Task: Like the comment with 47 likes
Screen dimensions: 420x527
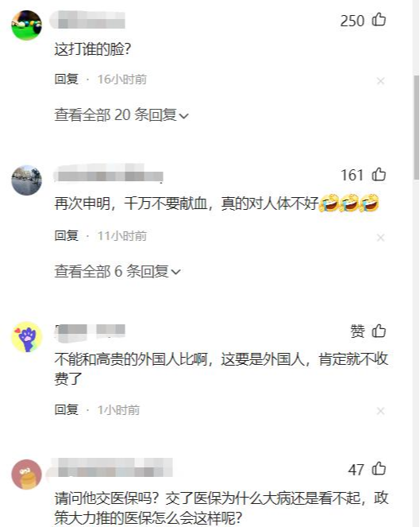Action: point(379,468)
